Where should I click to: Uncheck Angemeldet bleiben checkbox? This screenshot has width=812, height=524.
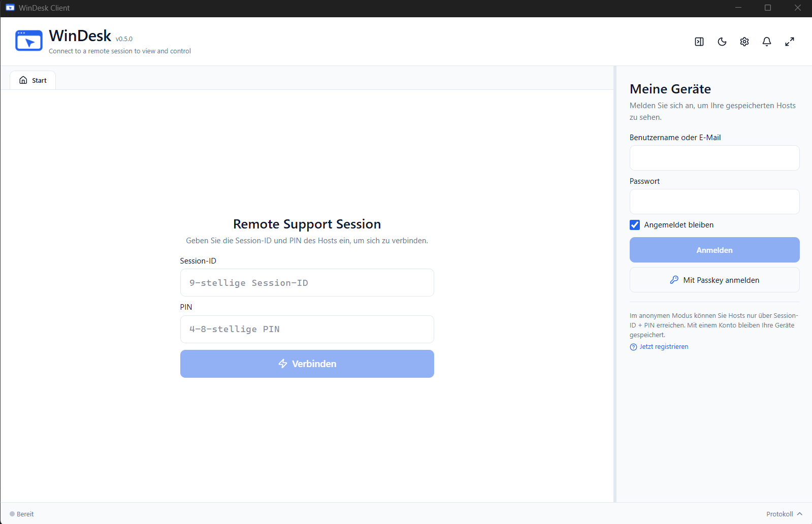635,225
